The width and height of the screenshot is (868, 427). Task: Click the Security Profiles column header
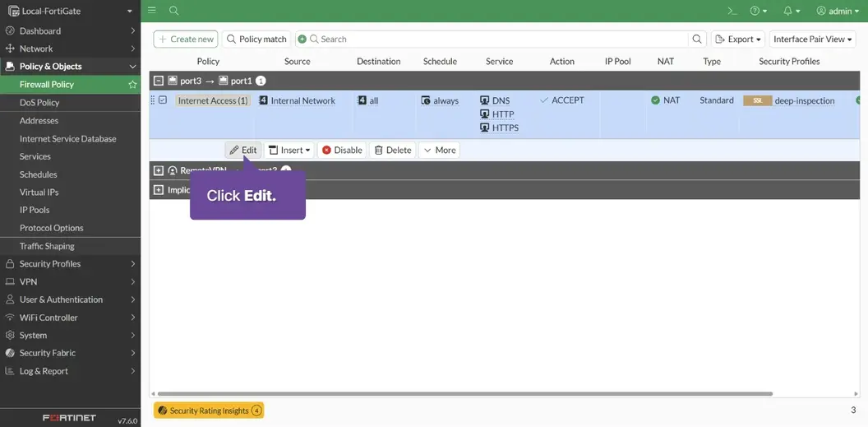(x=789, y=62)
